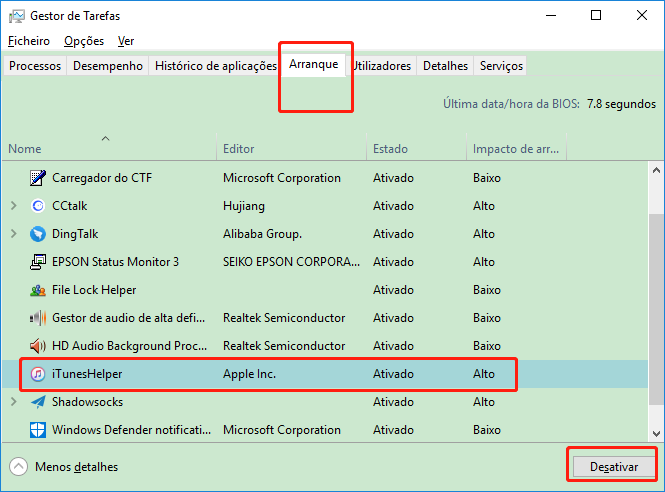
Task: Click Ativado status in the iTunesHelper row
Action: click(393, 374)
